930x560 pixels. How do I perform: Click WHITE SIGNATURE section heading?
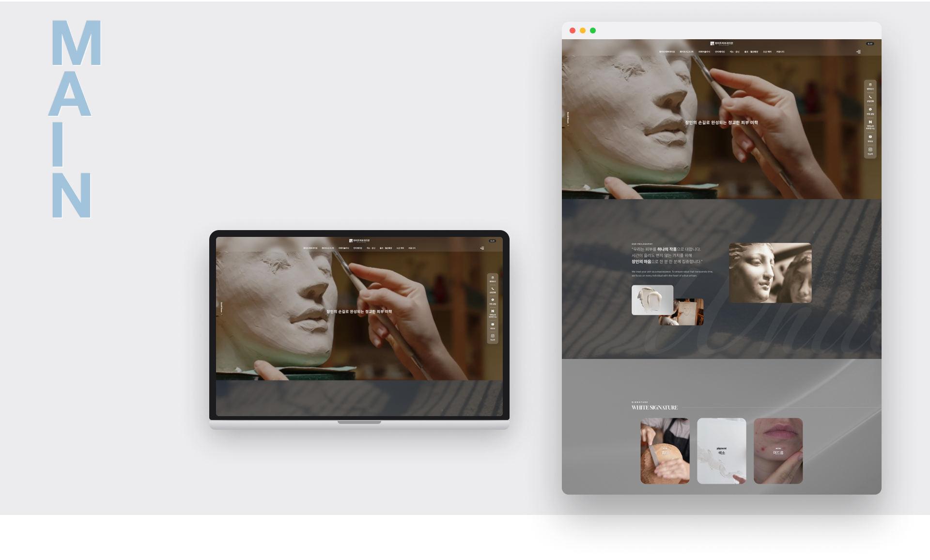tap(654, 408)
